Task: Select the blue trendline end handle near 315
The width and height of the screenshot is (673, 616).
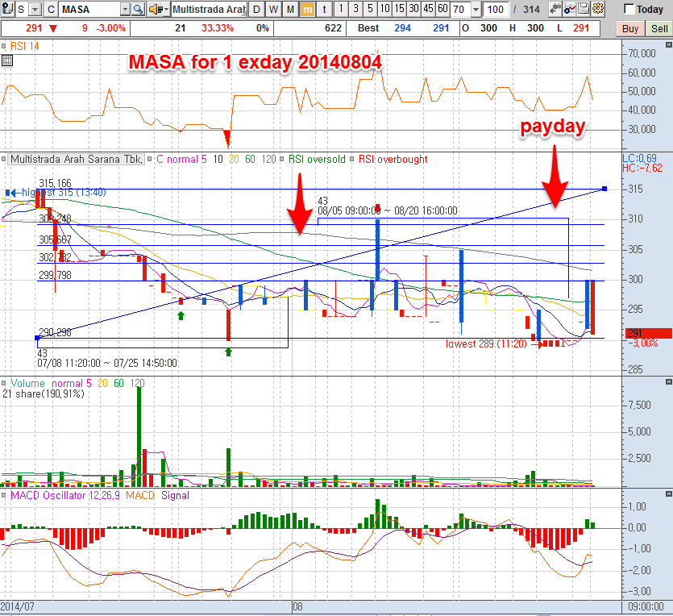Action: [x=604, y=189]
